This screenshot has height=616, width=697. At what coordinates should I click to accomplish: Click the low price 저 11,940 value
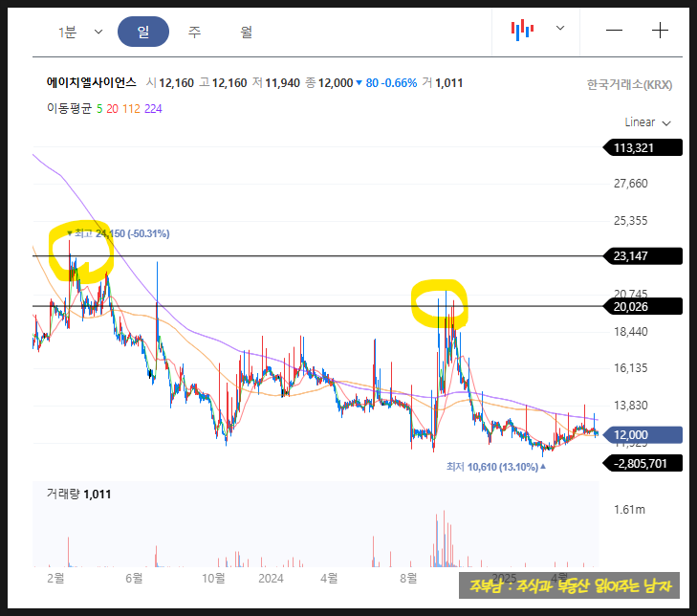276,82
